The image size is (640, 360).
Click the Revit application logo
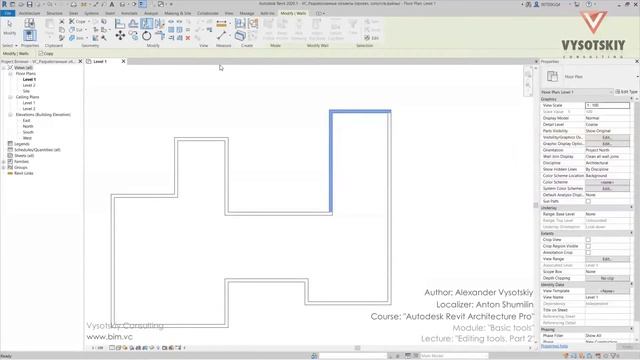point(4,4)
